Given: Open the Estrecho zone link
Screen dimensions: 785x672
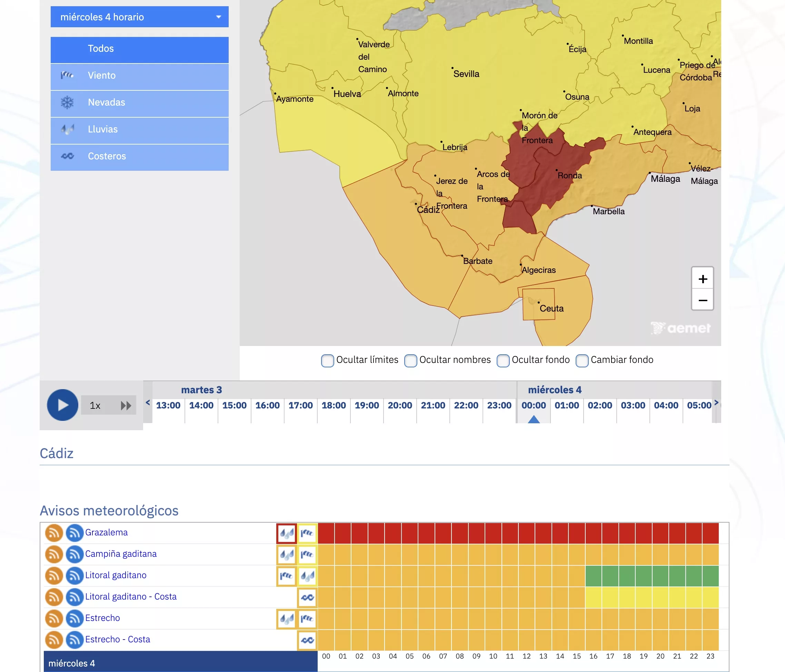Looking at the screenshot, I should coord(102,618).
